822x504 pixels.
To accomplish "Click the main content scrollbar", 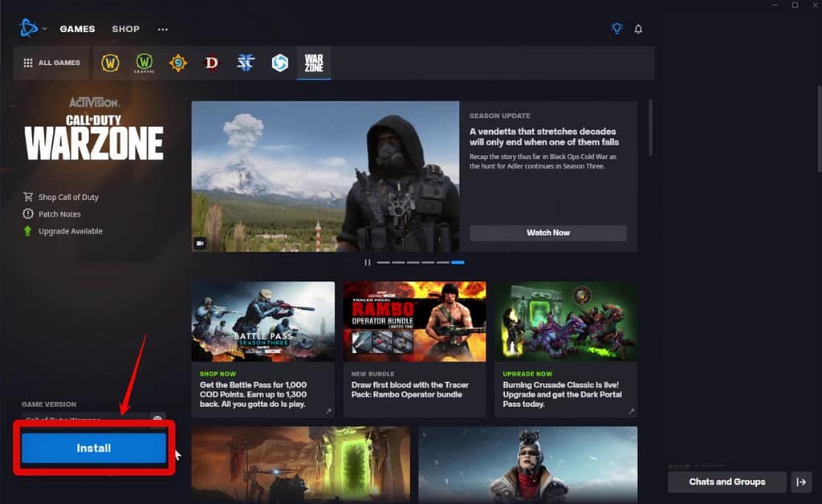I will [x=650, y=128].
